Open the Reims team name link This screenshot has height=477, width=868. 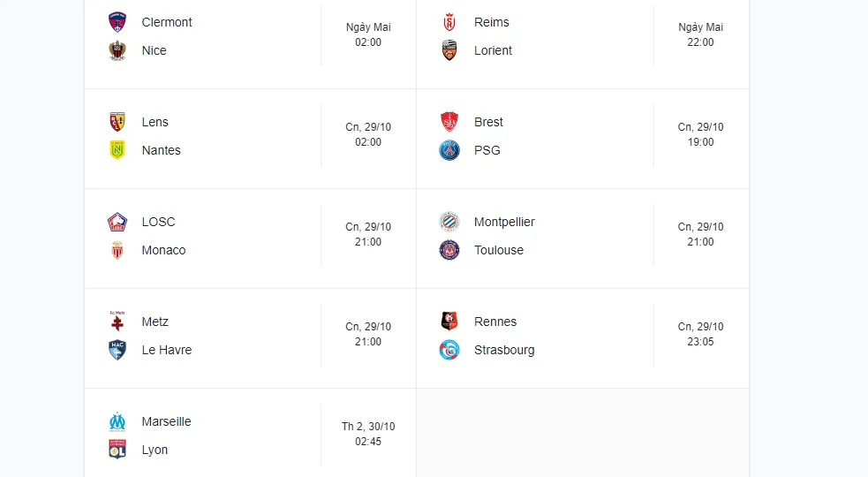[x=491, y=22]
